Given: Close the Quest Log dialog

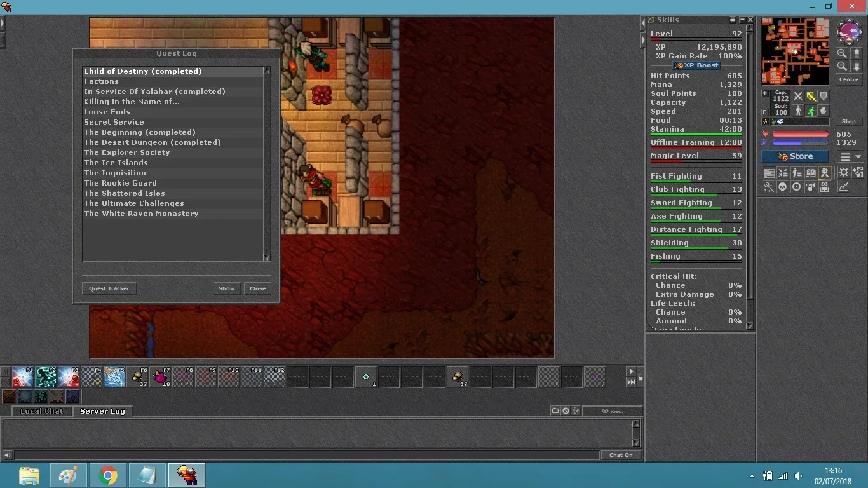Looking at the screenshot, I should click(257, 288).
